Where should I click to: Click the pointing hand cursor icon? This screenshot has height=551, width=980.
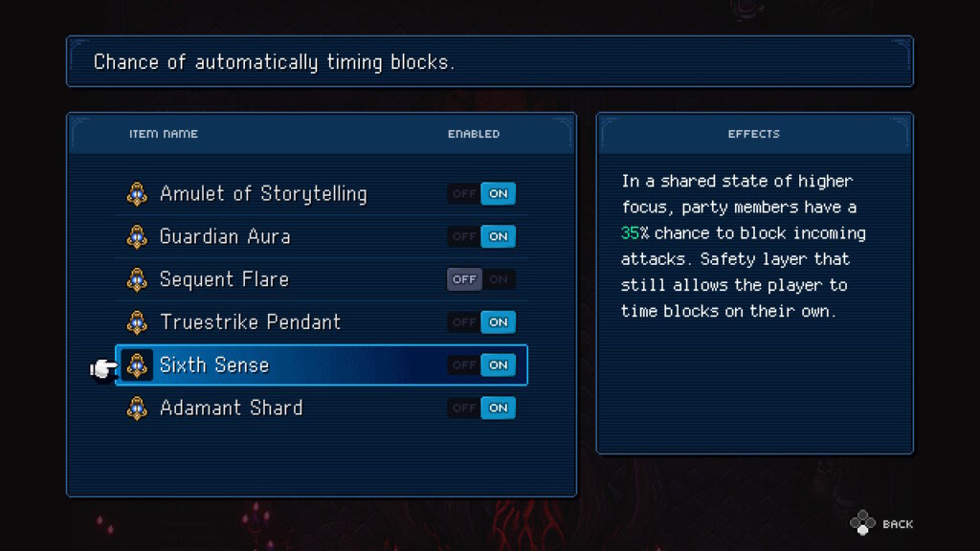point(103,368)
